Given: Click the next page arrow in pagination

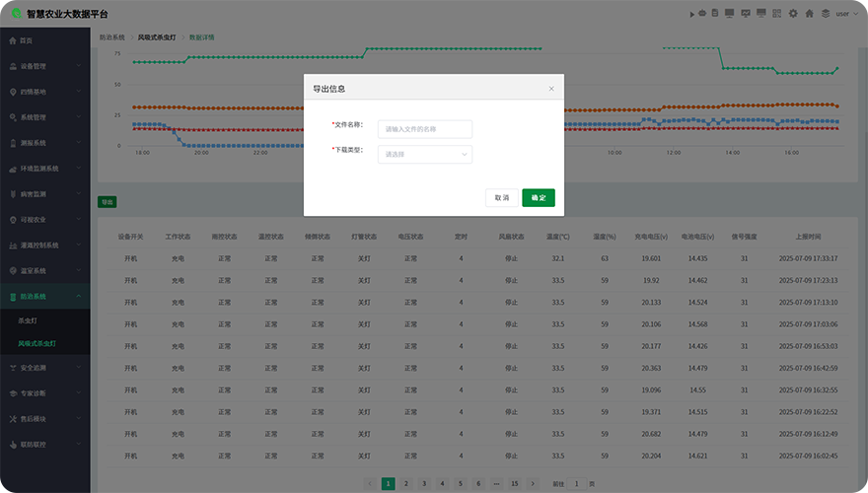Looking at the screenshot, I should [x=533, y=483].
